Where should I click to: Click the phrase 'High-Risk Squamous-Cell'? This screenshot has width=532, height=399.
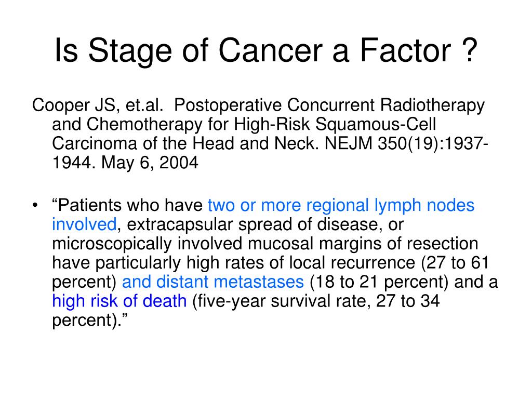pyautogui.click(x=335, y=125)
